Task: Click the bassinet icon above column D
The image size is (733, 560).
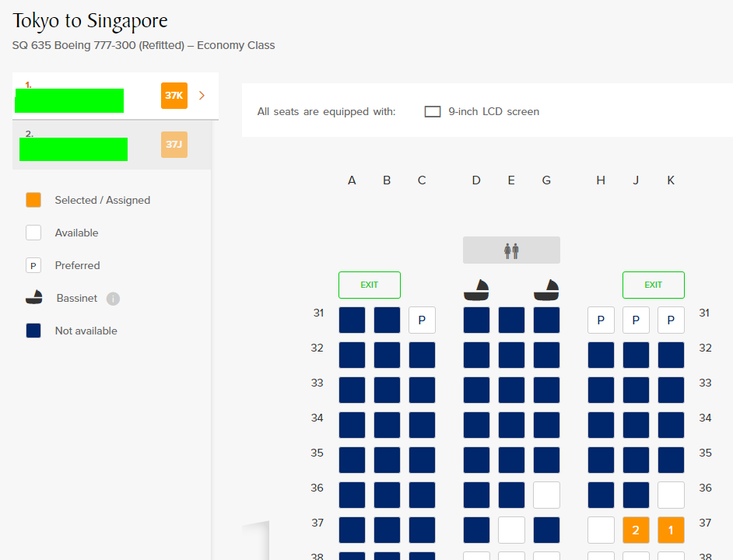Action: pos(476,290)
